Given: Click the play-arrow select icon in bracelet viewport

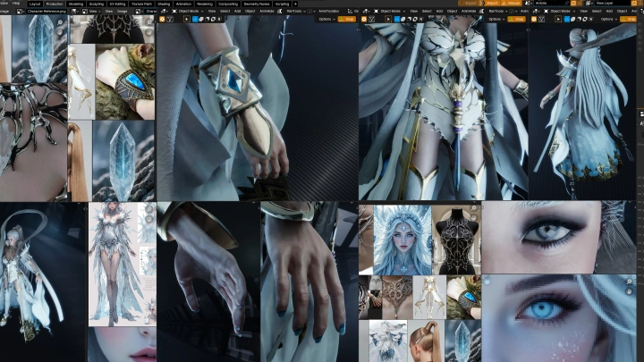Looking at the screenshot, I should (x=186, y=20).
